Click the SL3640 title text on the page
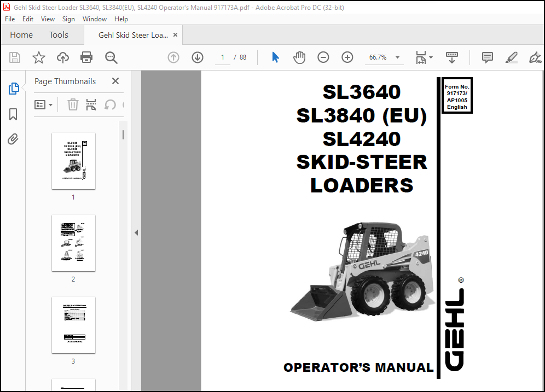 click(362, 92)
